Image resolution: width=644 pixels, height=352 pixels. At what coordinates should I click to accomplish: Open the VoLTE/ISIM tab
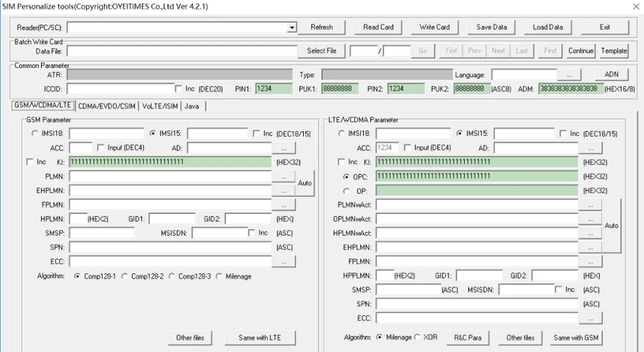(x=160, y=106)
